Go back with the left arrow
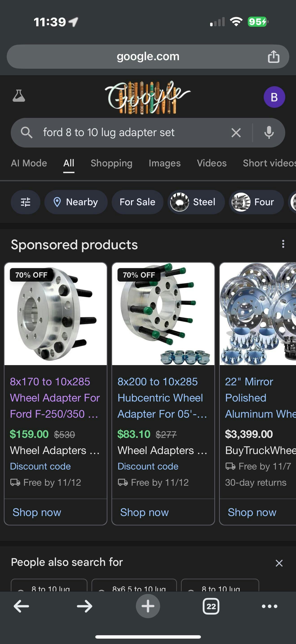The width and height of the screenshot is (296, 644). click(22, 606)
